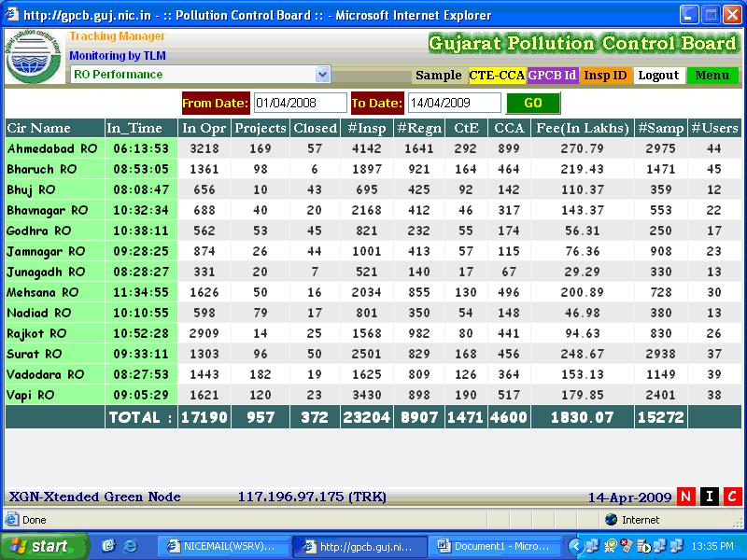This screenshot has height=560, width=747.
Task: Click the green GO button
Action: point(533,103)
